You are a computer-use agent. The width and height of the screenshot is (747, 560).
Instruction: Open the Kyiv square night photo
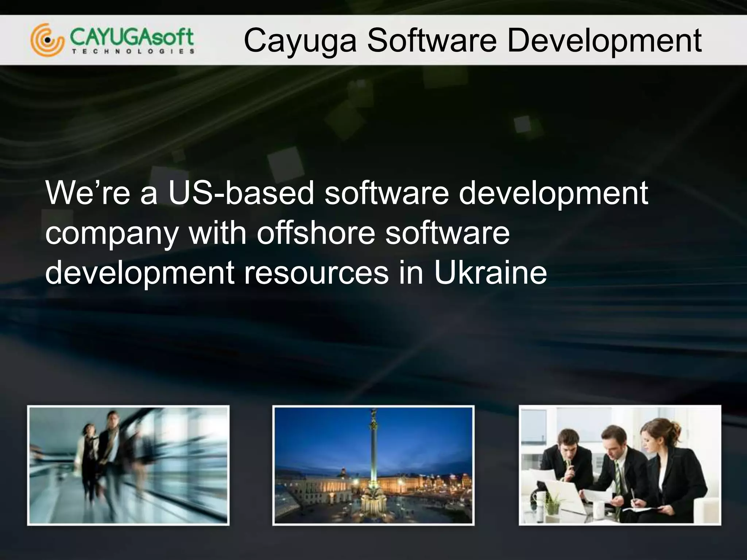[x=373, y=465]
